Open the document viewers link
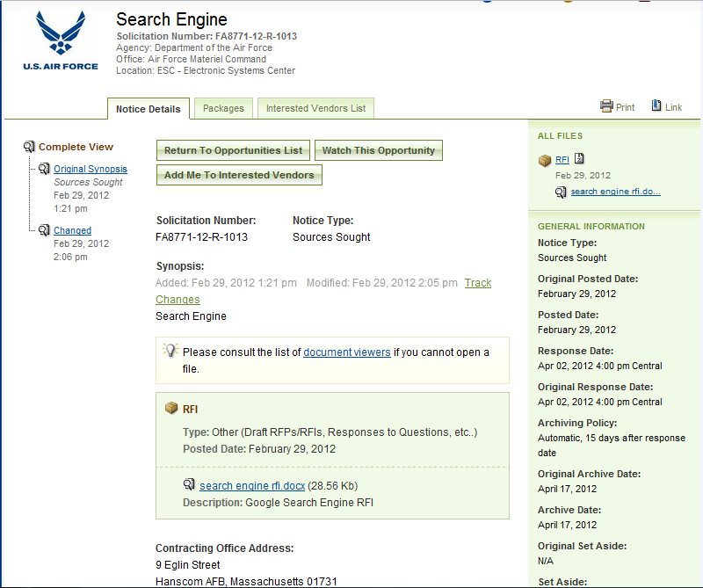The height and width of the screenshot is (588, 703). (x=347, y=352)
